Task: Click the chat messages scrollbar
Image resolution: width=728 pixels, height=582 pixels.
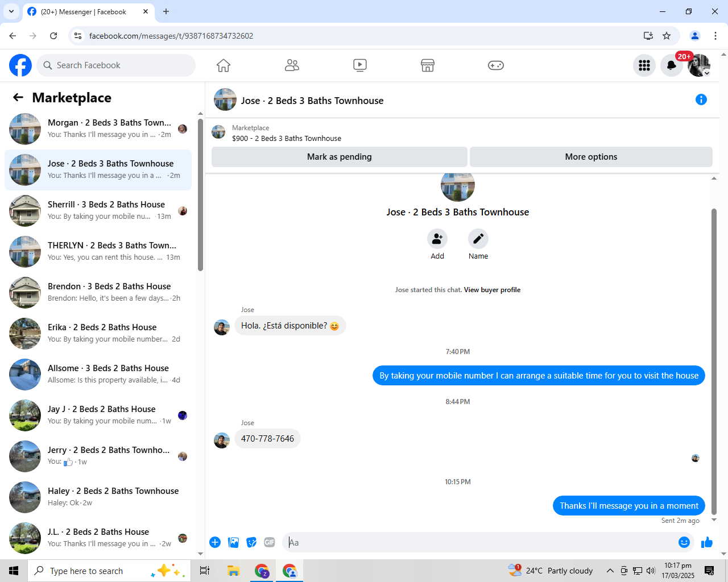Action: tap(714, 361)
